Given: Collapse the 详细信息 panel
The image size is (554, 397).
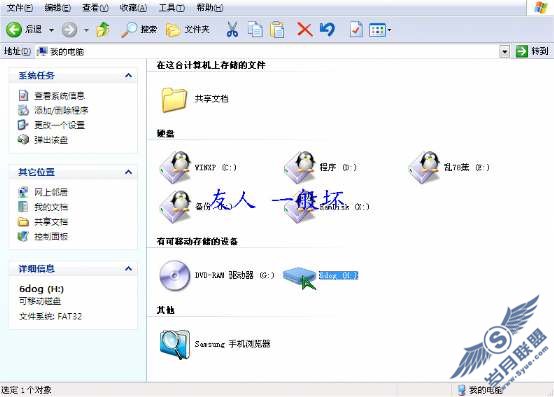Looking at the screenshot, I should pos(128,269).
